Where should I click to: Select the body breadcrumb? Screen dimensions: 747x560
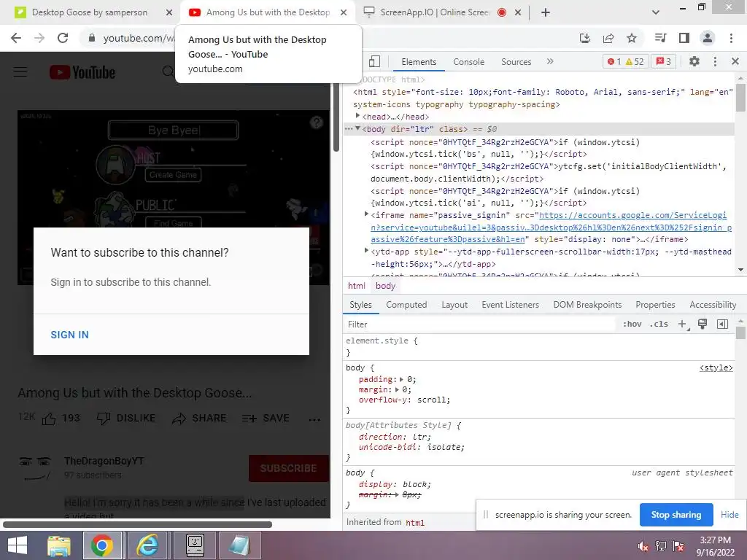click(x=385, y=286)
